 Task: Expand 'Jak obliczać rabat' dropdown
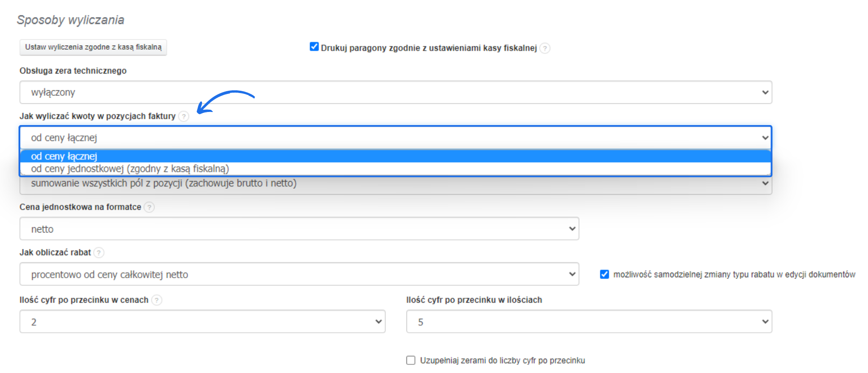[x=299, y=275]
